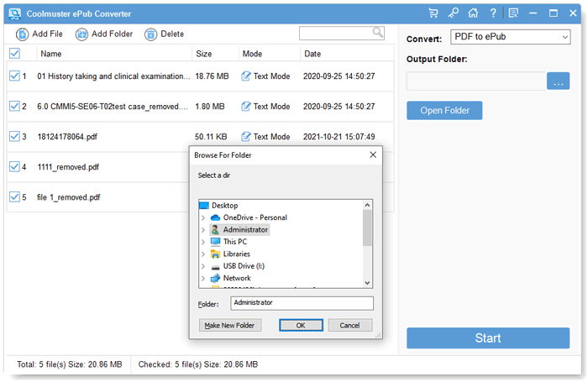The height and width of the screenshot is (382, 588).
Task: Click the USB Drive icon
Action: 215,266
